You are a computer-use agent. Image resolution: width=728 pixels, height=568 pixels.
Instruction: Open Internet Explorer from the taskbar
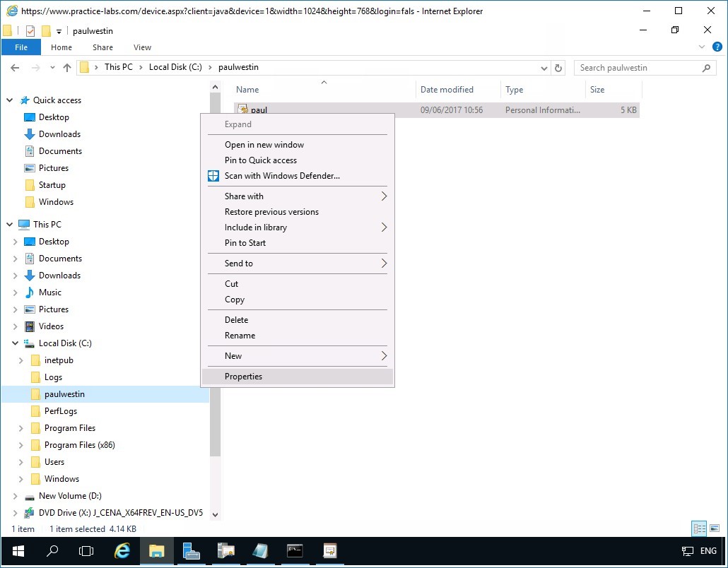[122, 550]
